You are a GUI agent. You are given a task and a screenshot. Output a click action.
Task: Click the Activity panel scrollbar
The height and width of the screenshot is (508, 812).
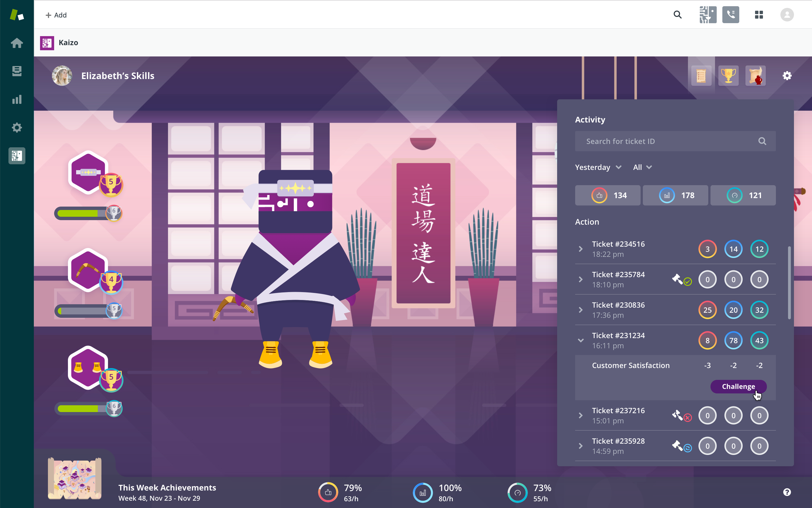[789, 283]
